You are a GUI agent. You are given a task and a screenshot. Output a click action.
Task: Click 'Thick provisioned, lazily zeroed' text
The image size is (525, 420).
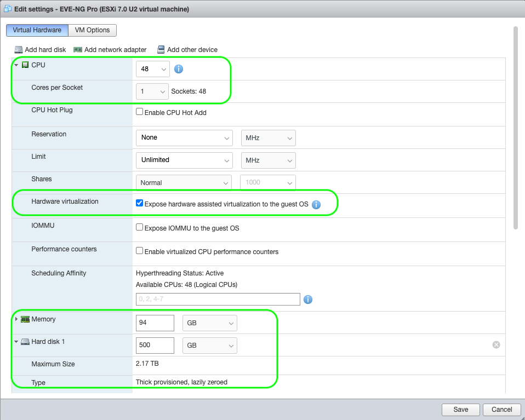click(181, 382)
